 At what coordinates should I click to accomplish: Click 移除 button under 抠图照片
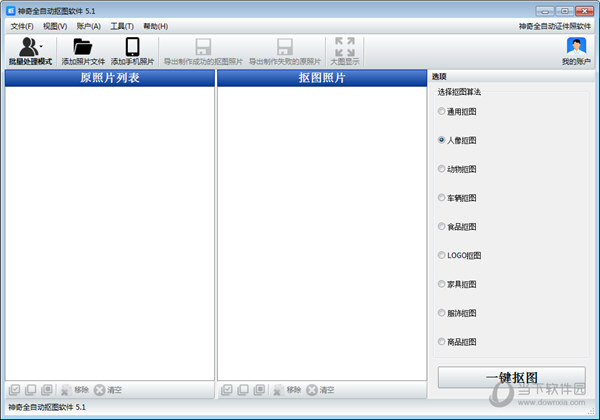click(287, 390)
